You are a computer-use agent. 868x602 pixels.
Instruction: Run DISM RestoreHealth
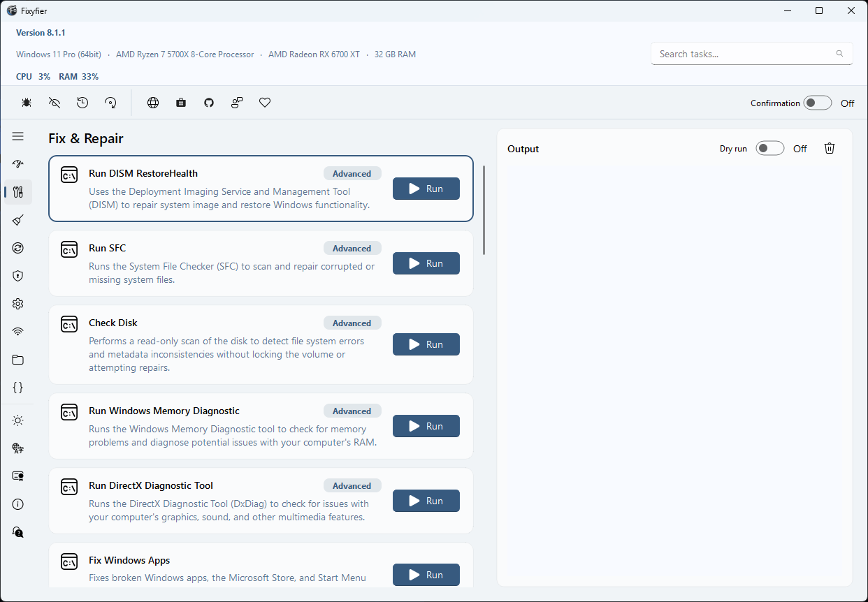point(426,189)
